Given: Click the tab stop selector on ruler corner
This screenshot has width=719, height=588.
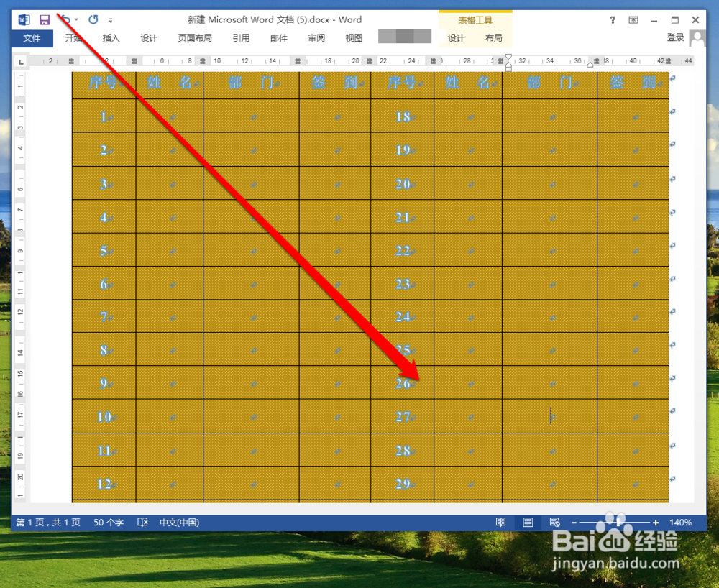Looking at the screenshot, I should tap(21, 61).
